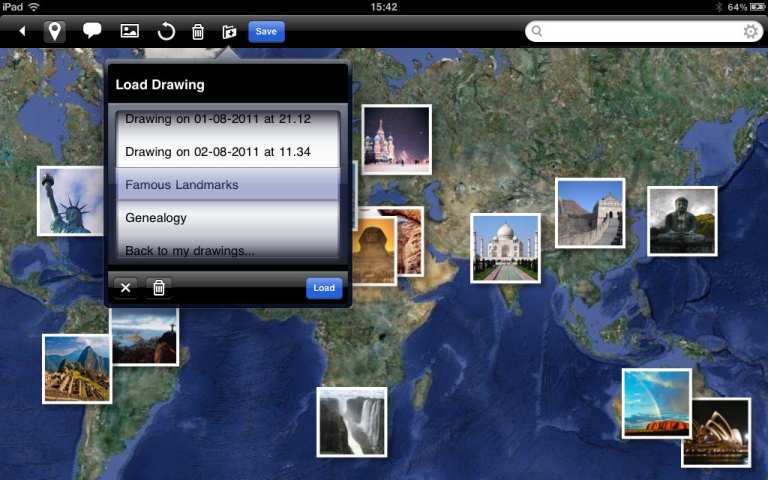Open the Buddha statue photo
This screenshot has height=480, width=768.
[682, 221]
